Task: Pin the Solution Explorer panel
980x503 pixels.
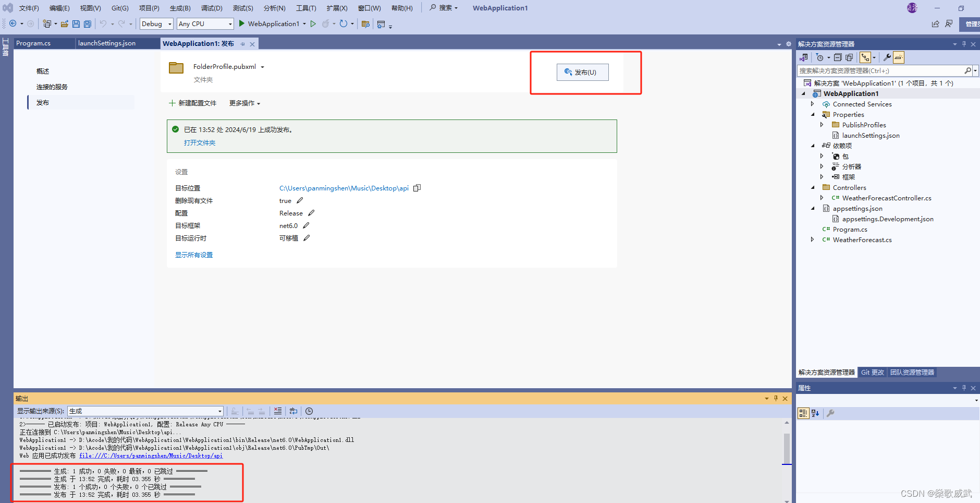Action: click(x=964, y=44)
